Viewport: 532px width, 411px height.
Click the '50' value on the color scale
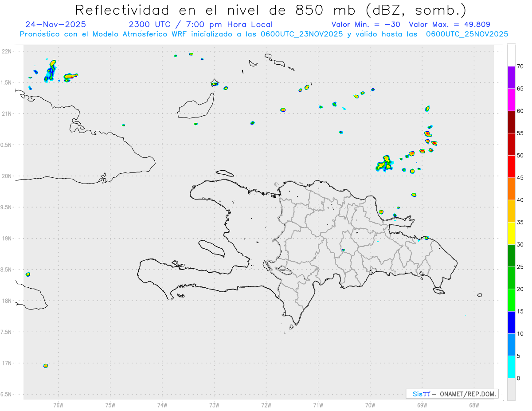[x=520, y=156]
